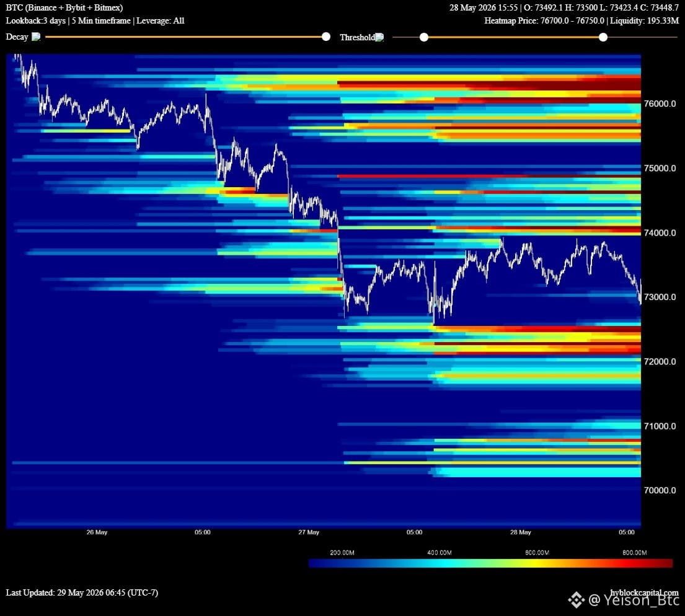The height and width of the screenshot is (616, 685).
Task: Click the lower Threshold slider handle
Action: tap(424, 37)
